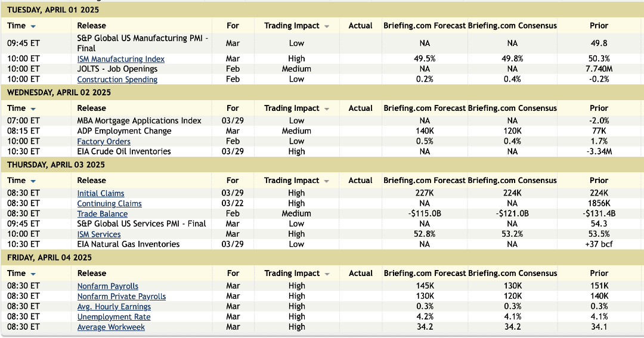Image resolution: width=644 pixels, height=338 pixels.
Task: Click the Time sort arrow under Tuesday, April 01
Action: 33,26
